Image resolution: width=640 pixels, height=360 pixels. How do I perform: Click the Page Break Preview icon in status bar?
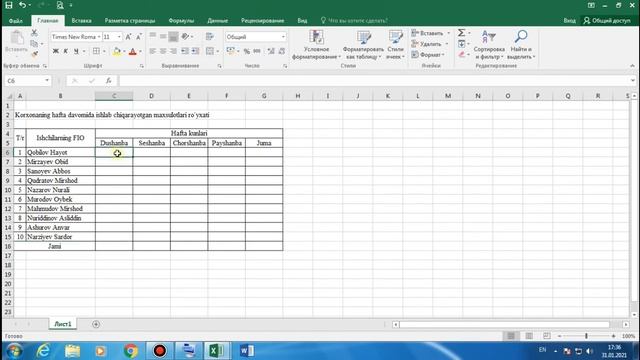pos(547,336)
